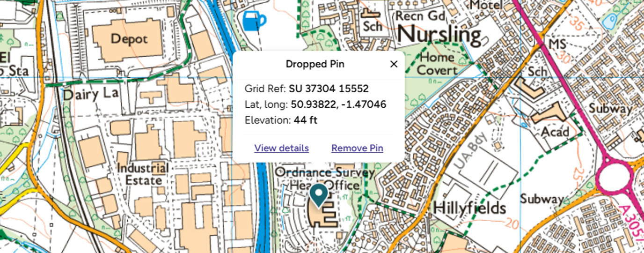Click the Remove Pin link
Screen dimensions: 644x253
[x=357, y=148]
